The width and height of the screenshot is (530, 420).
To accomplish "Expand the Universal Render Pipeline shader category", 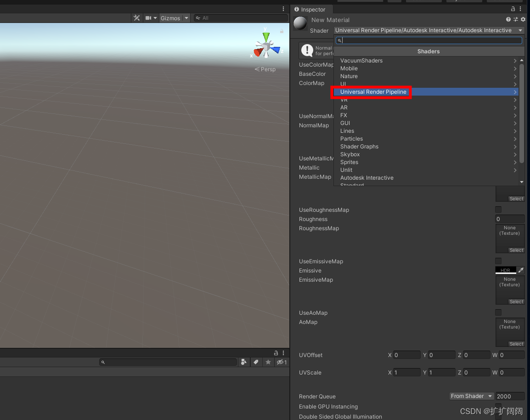I will click(373, 92).
